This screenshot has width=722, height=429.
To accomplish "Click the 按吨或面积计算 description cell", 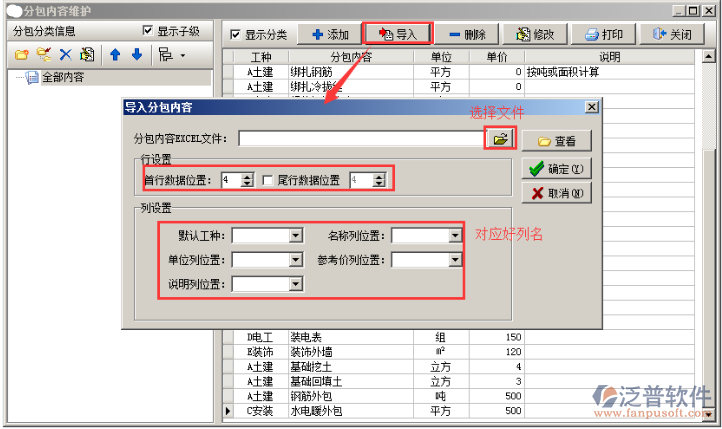I will (610, 72).
